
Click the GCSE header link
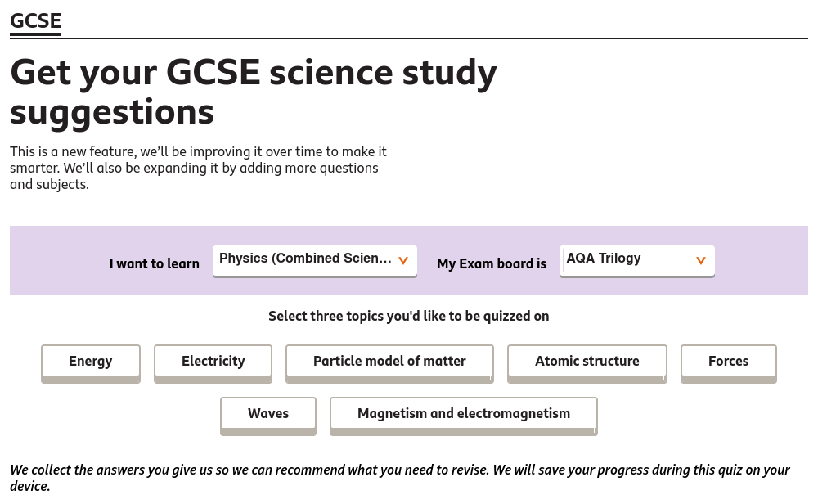[35, 21]
